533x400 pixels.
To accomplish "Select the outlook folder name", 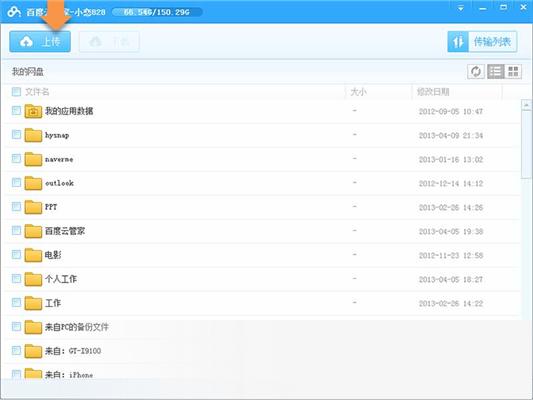I will click(59, 183).
